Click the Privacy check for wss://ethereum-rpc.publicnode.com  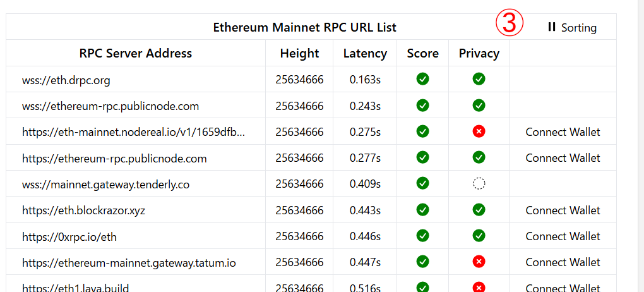click(479, 106)
